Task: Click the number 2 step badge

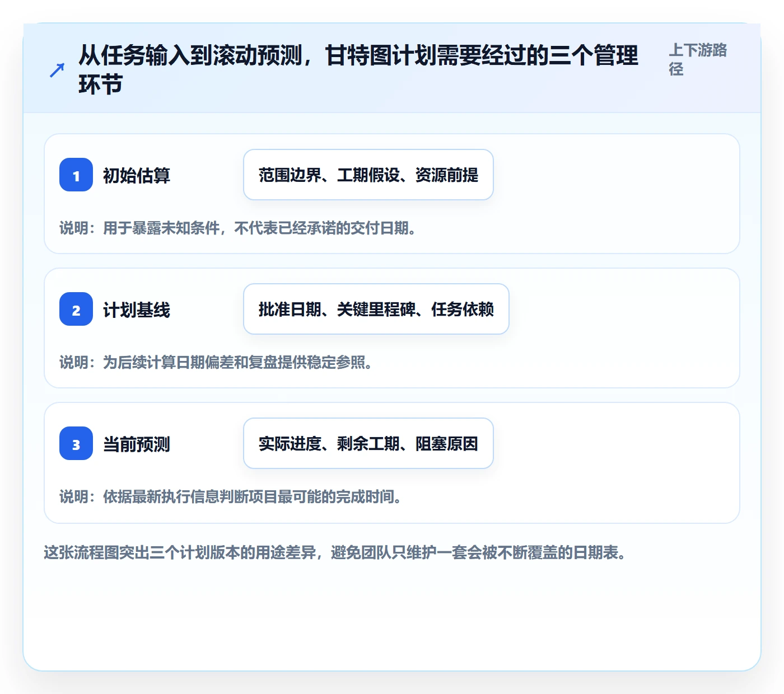Action: [x=76, y=309]
